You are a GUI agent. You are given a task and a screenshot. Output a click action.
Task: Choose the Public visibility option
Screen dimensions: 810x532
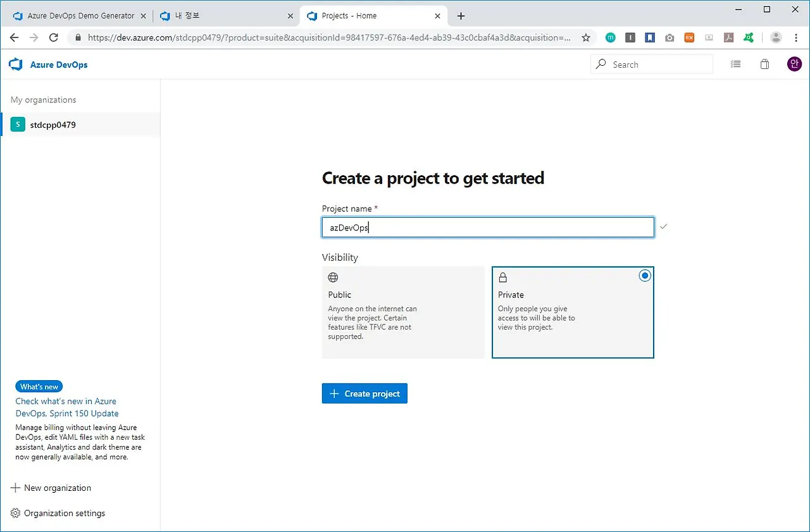point(403,312)
